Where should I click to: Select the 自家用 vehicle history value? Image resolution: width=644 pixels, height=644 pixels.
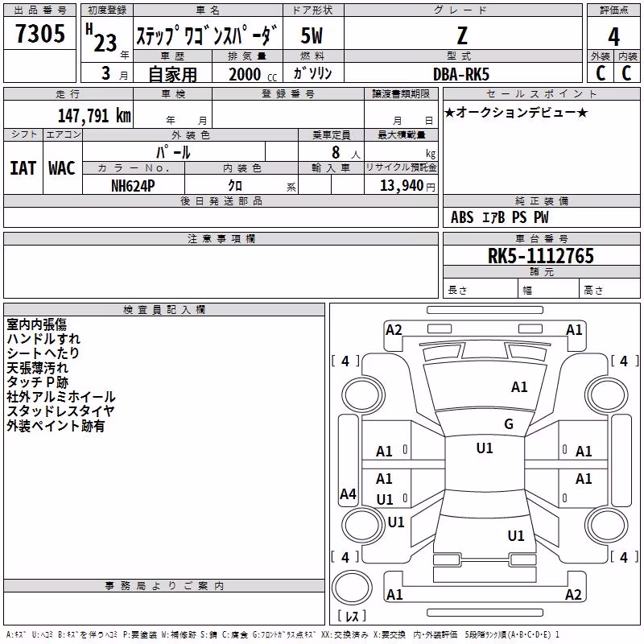[x=172, y=74]
